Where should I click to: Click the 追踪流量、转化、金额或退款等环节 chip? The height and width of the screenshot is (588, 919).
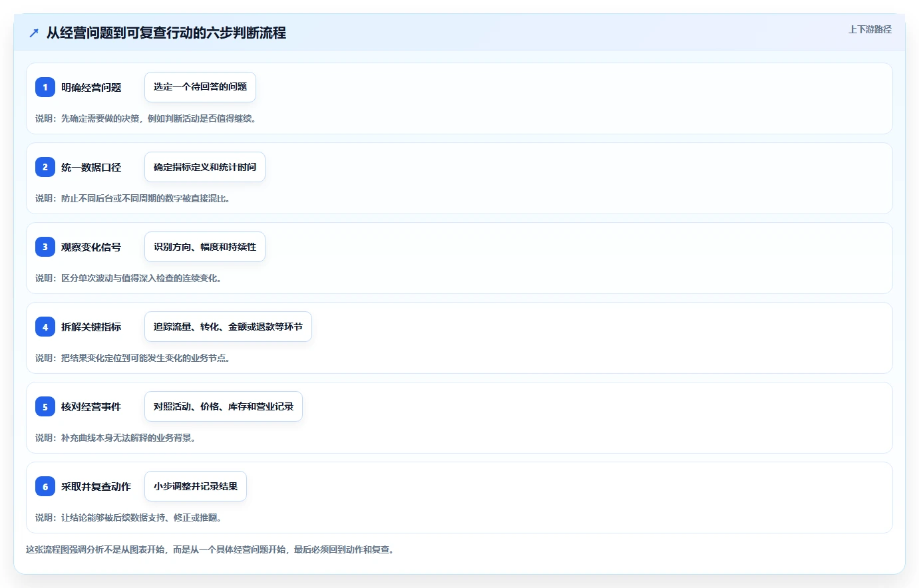(x=228, y=327)
